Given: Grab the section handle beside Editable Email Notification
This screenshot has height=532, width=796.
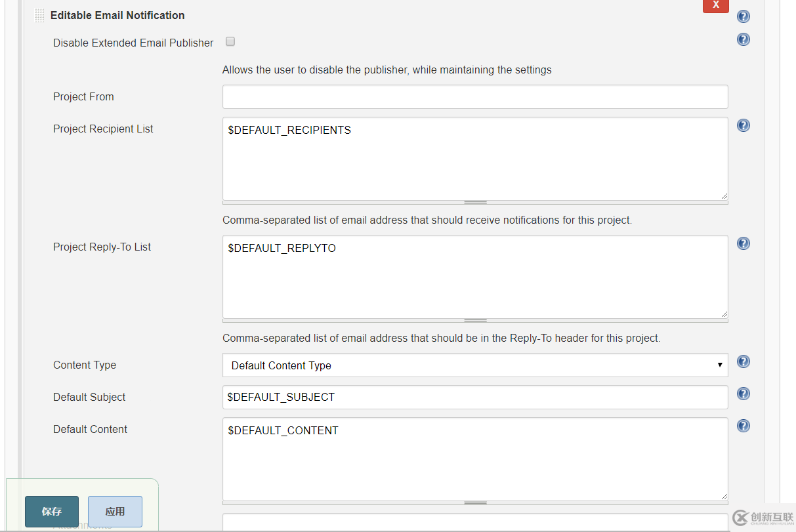Looking at the screenshot, I should pyautogui.click(x=39, y=15).
